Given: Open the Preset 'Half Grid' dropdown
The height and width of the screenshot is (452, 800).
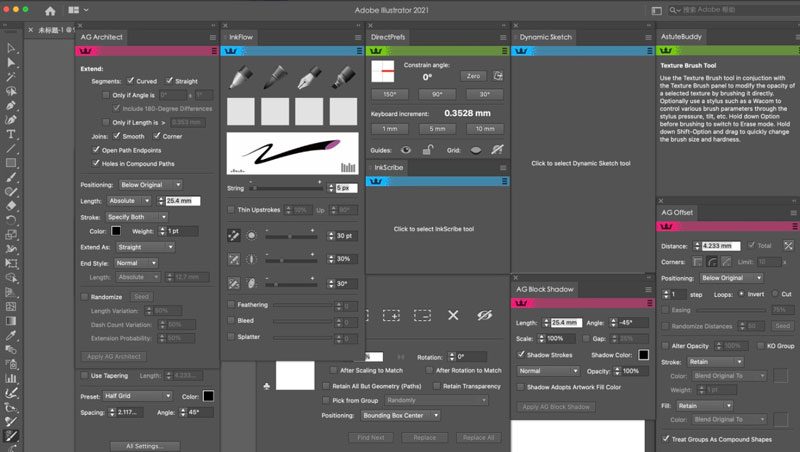Looking at the screenshot, I should pos(137,396).
